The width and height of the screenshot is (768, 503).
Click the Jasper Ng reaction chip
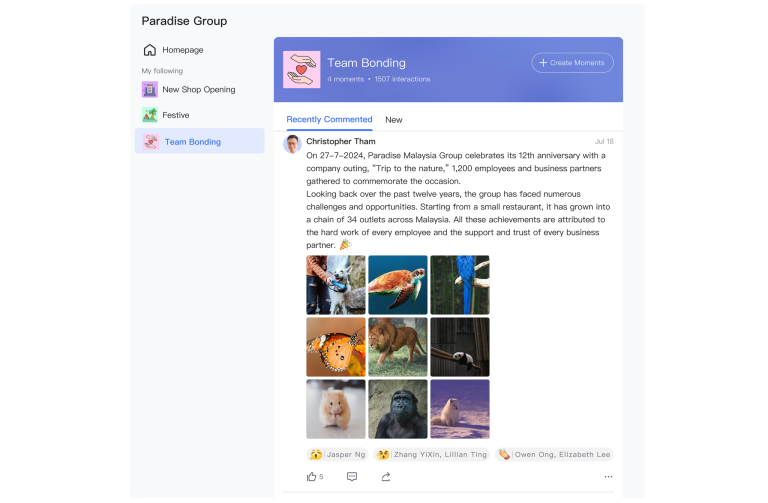pos(337,455)
